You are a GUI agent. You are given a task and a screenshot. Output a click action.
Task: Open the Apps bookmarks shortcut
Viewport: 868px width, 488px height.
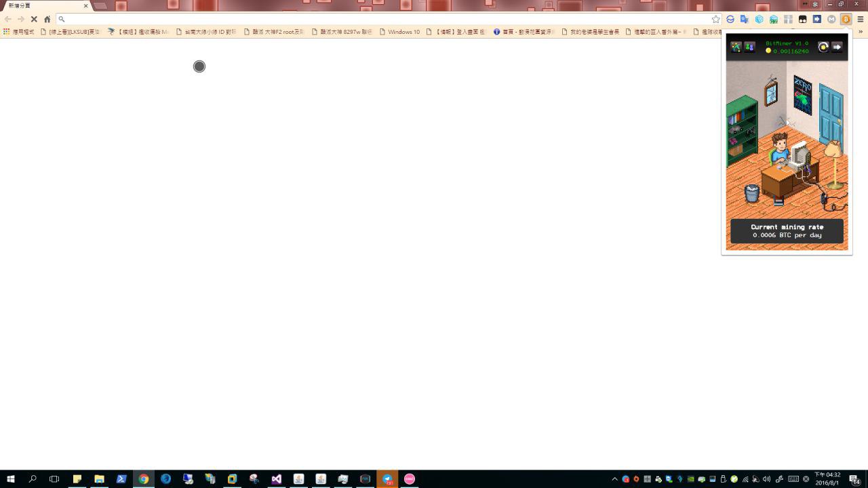click(x=18, y=32)
